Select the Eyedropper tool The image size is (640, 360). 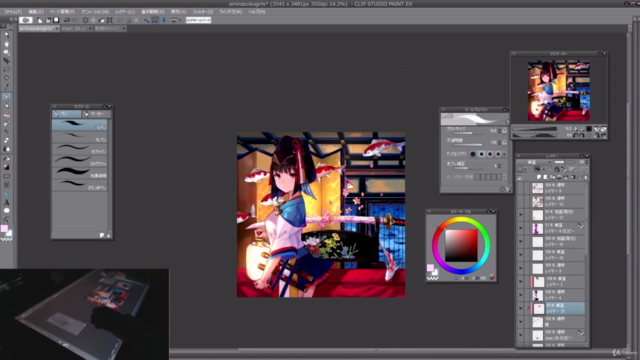coord(7,87)
